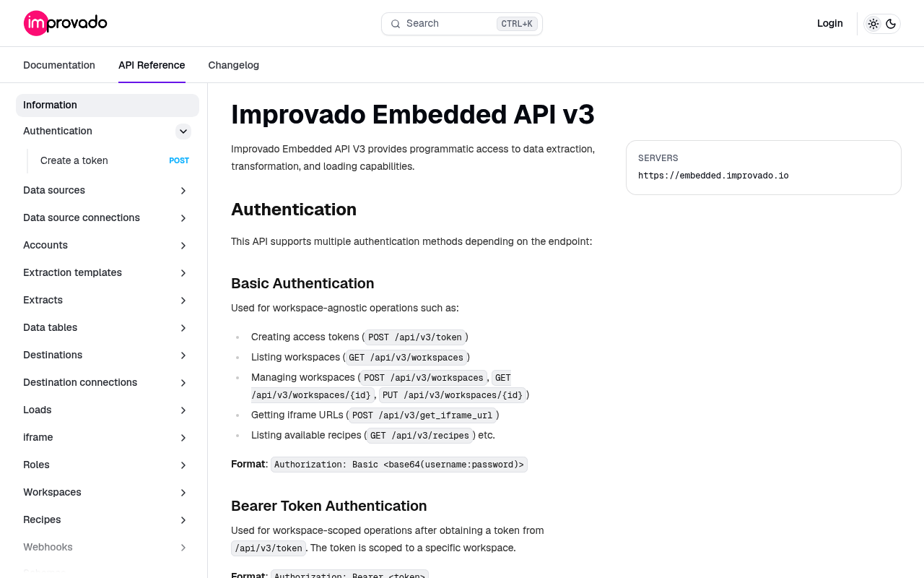
Task: Click the SERVERS label
Action: click(658, 158)
